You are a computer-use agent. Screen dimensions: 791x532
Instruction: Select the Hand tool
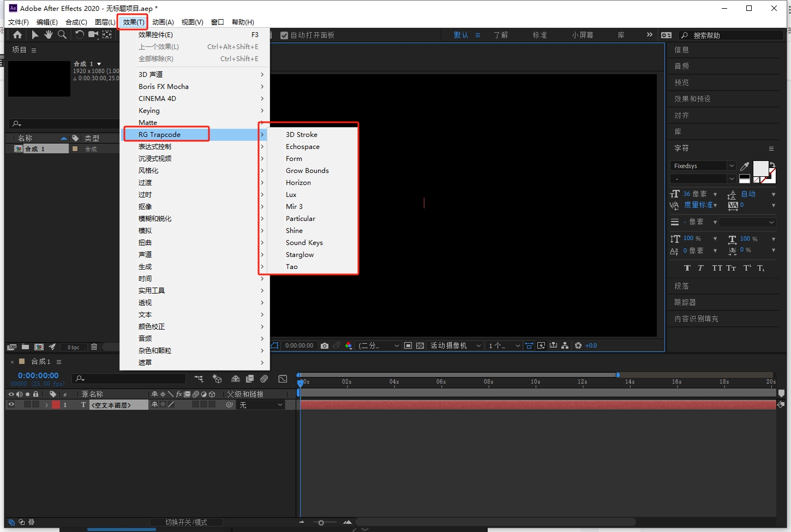[x=49, y=35]
